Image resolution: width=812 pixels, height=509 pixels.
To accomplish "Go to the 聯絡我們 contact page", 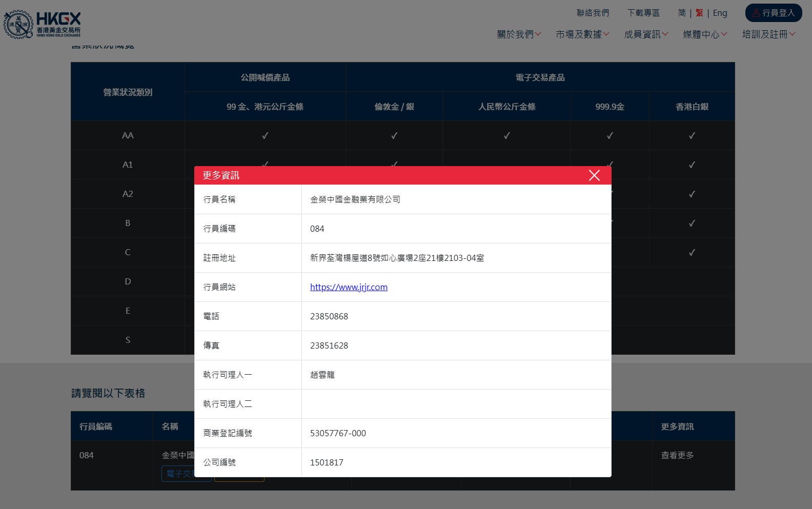I will point(593,13).
